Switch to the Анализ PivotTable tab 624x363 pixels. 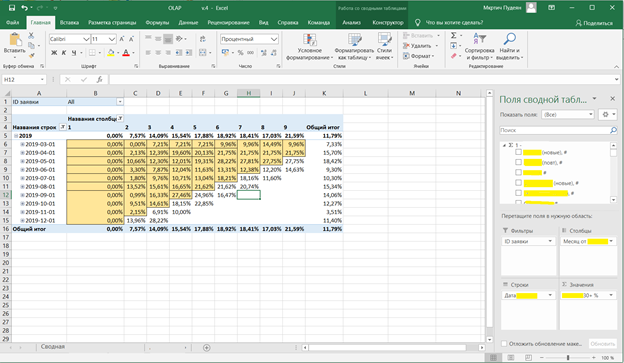coord(351,23)
